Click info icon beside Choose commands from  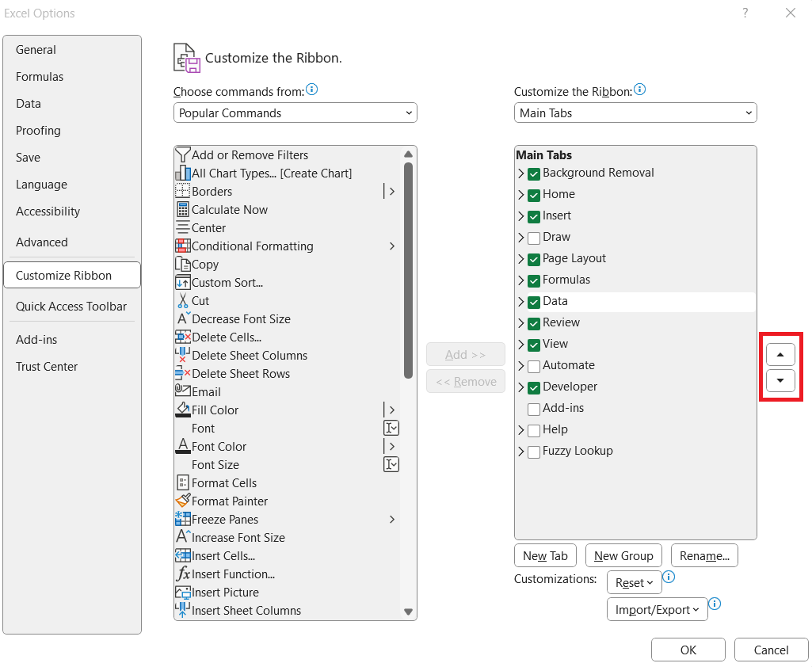coord(312,89)
